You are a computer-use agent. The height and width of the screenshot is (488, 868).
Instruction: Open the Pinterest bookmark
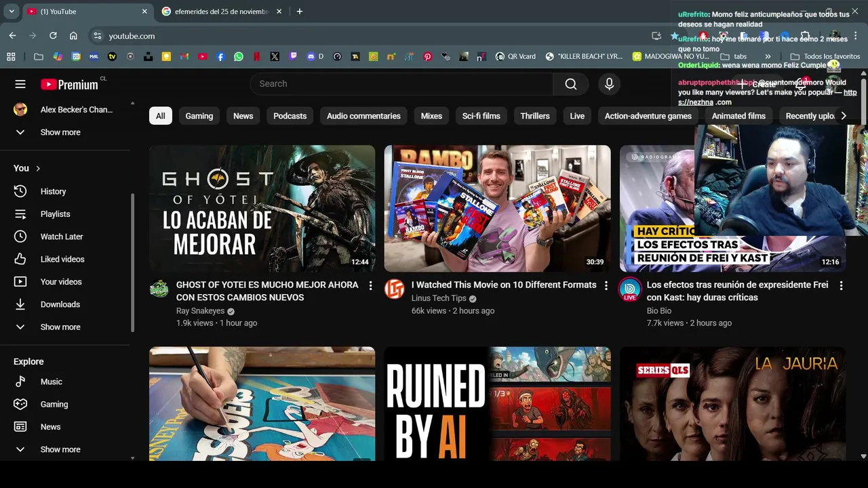427,57
